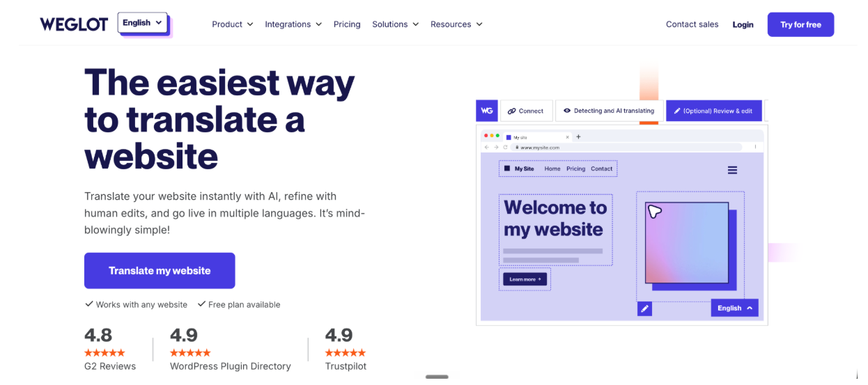The height and width of the screenshot is (385, 868).
Task: Expand the Product menu
Action: click(x=232, y=24)
